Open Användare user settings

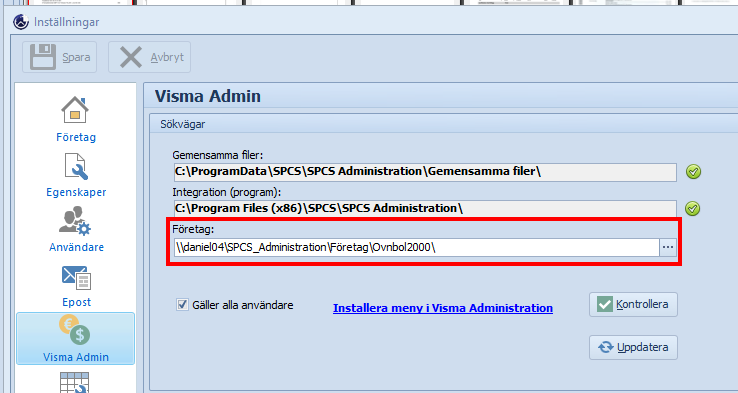point(76,230)
